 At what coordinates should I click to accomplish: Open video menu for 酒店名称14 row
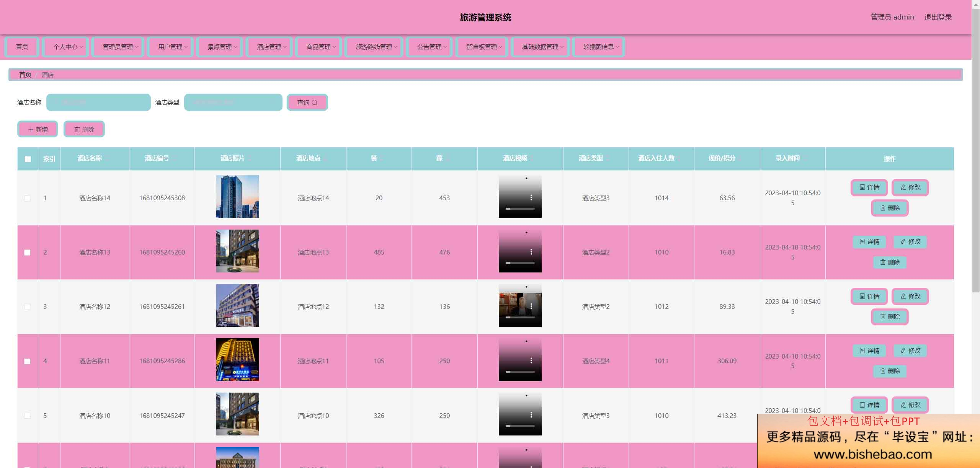click(x=531, y=197)
